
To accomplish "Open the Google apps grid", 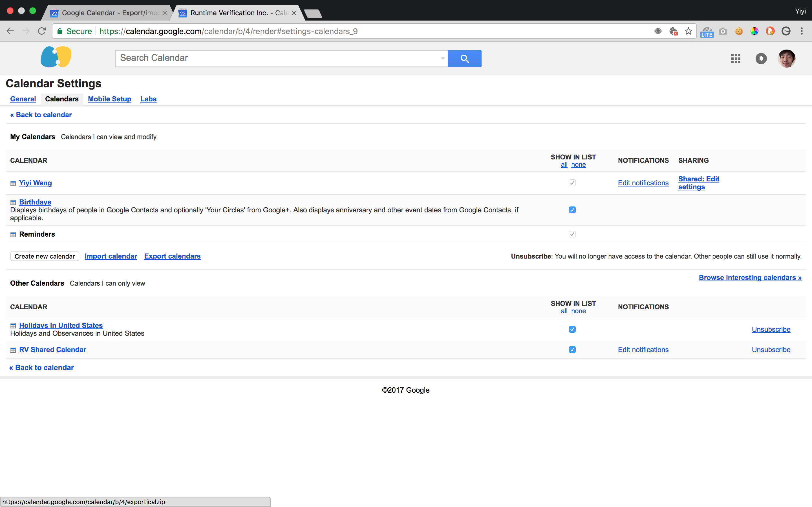I will point(736,59).
